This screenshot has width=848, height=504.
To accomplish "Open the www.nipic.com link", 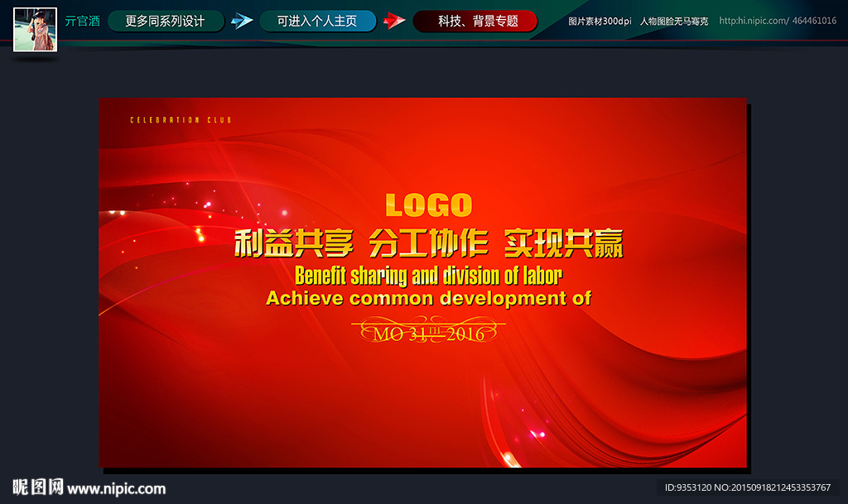I will pyautogui.click(x=117, y=489).
